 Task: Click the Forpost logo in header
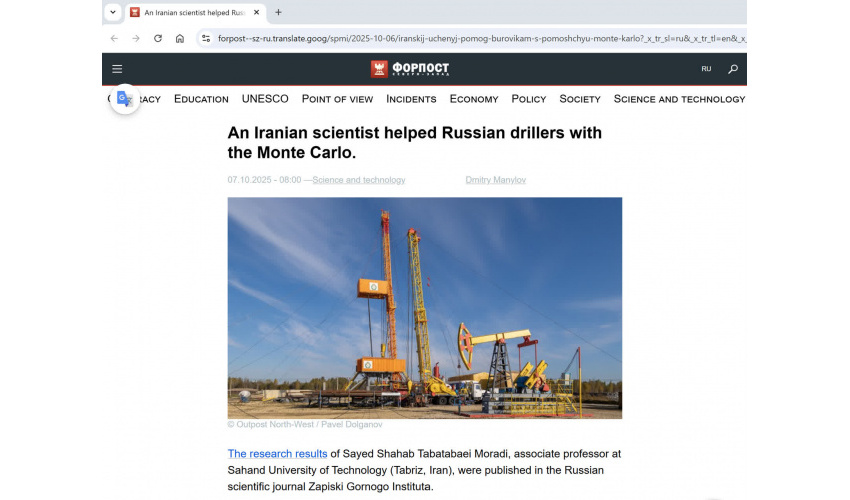(x=410, y=69)
